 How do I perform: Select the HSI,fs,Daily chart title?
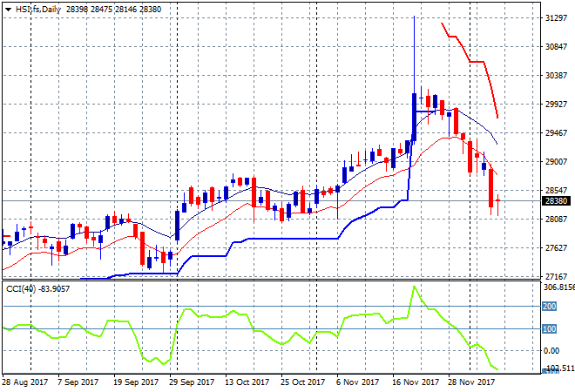click(37, 10)
